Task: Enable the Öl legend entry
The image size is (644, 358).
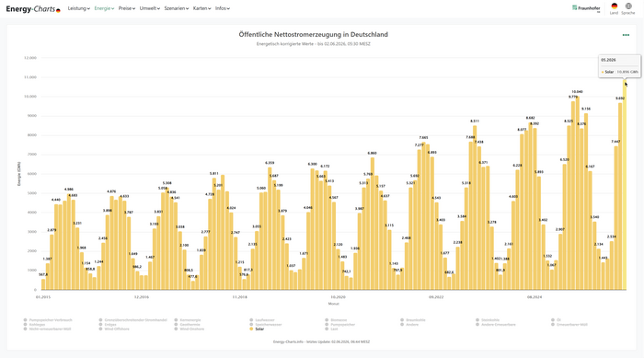Action: tap(556, 319)
